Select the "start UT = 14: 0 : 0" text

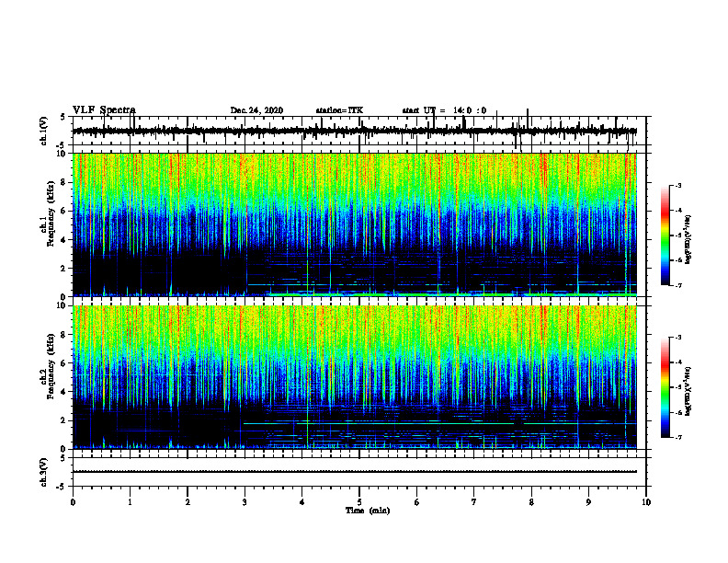click(x=444, y=110)
